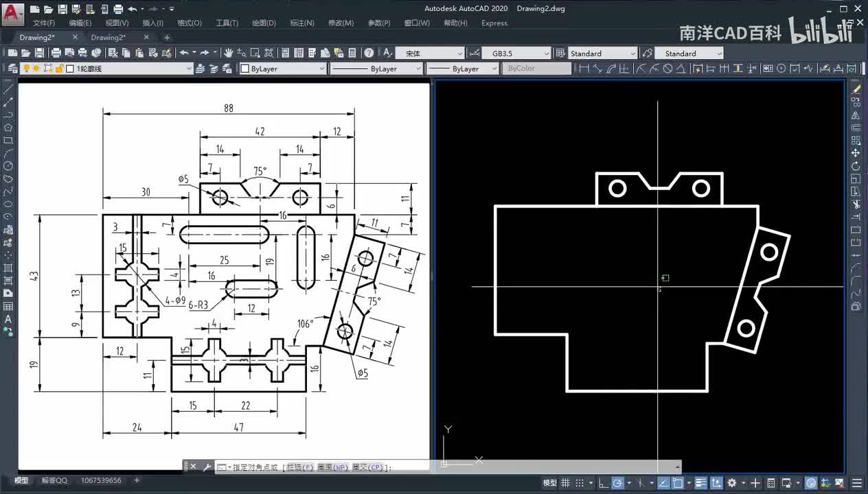Viewport: 868px width, 494px height.
Task: Click the Radius dimension tool icon
Action: coord(641,69)
